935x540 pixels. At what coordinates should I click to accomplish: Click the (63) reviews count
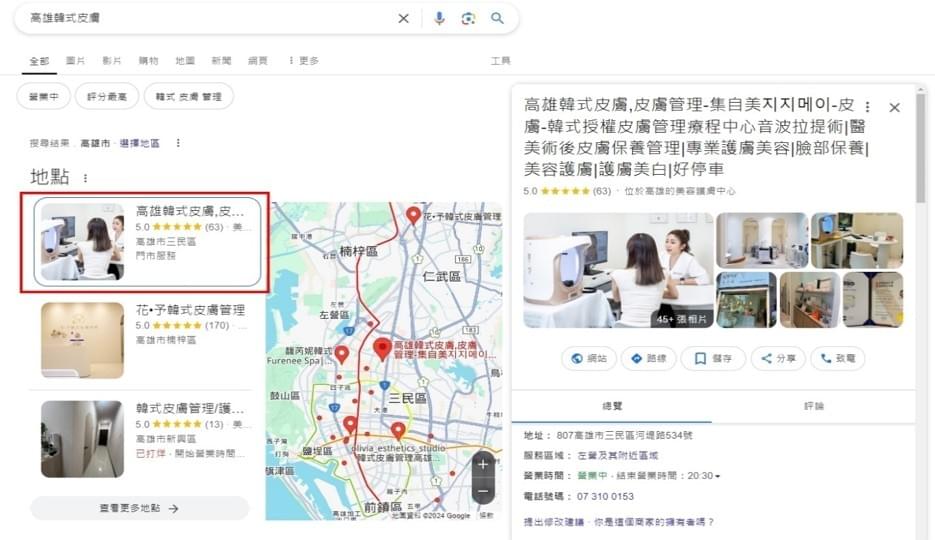coord(602,191)
